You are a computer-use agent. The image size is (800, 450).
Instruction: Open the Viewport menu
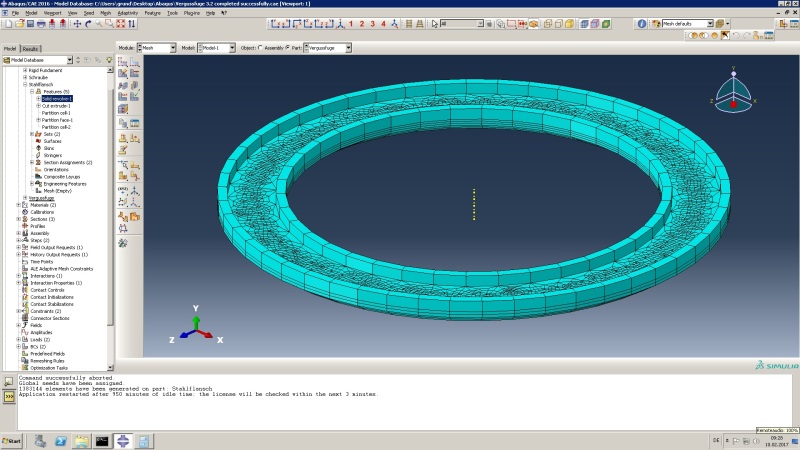coord(53,13)
